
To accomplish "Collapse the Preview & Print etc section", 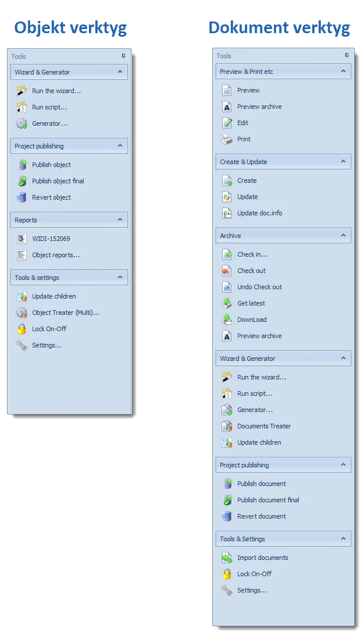I will pos(344,71).
